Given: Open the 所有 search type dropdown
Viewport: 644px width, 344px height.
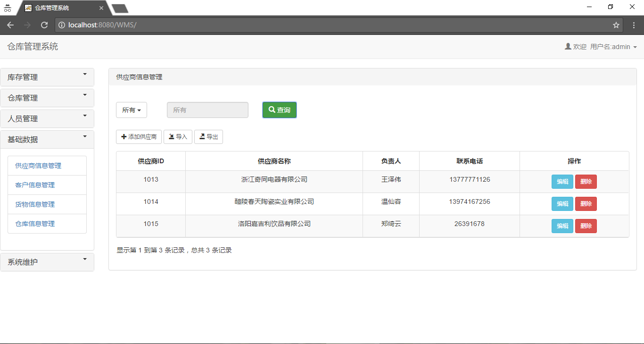Looking at the screenshot, I should point(132,110).
